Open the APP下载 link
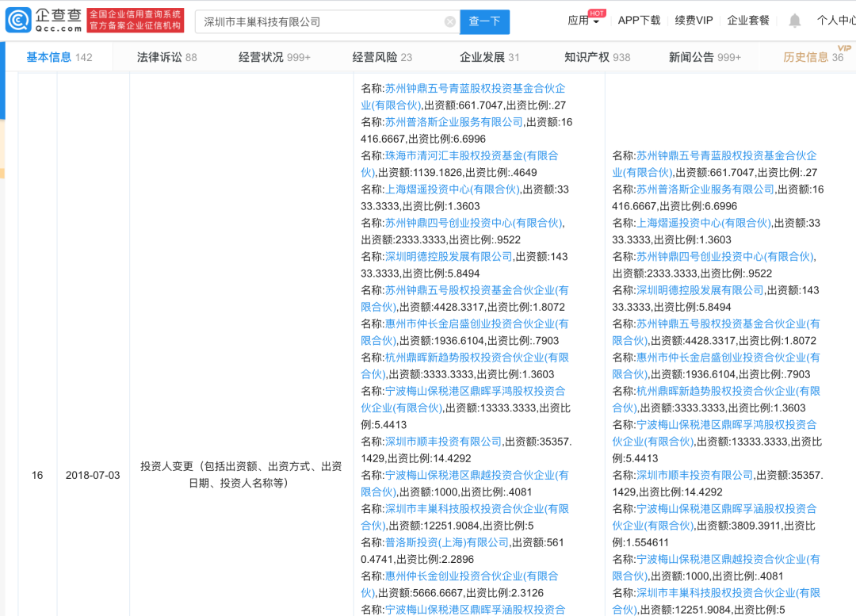 (639, 21)
